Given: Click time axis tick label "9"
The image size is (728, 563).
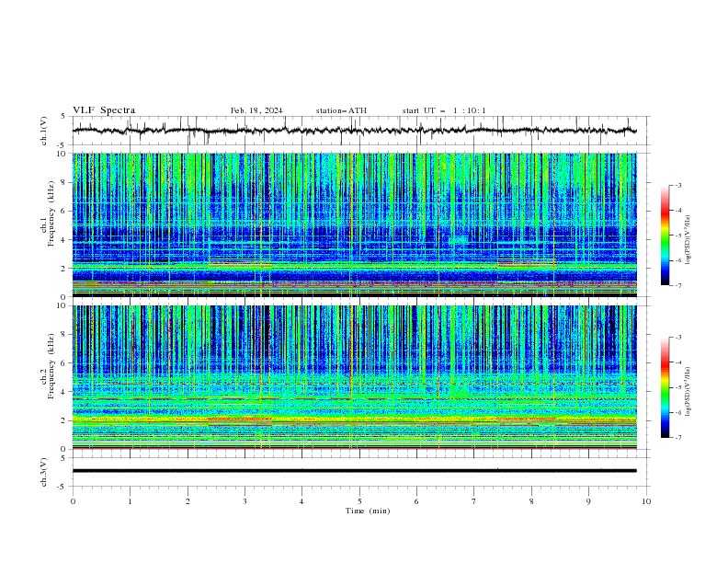Looking at the screenshot, I should coord(588,501).
